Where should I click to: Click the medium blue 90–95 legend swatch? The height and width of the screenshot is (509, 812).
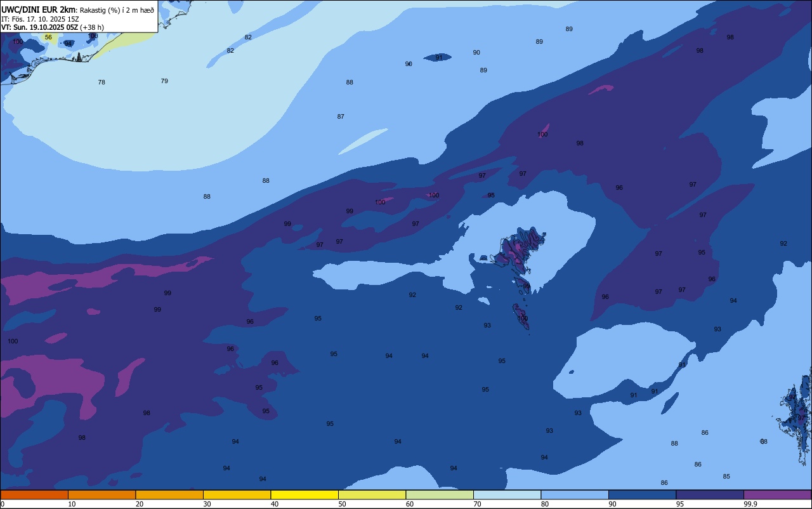[x=642, y=494]
